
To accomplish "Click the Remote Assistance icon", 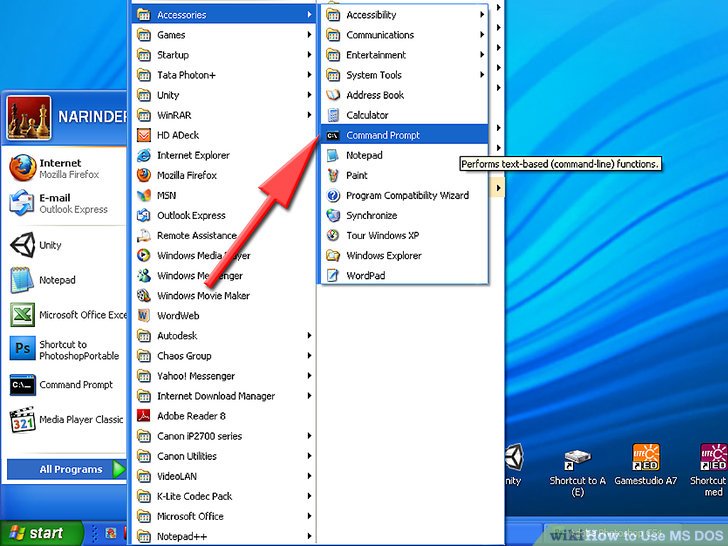I will coord(144,235).
